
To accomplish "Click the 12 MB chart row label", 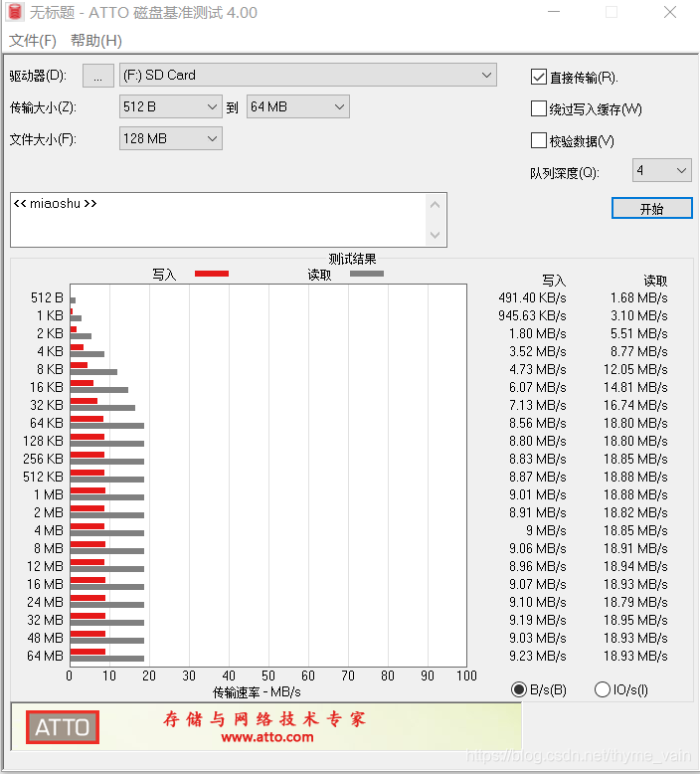I will tap(46, 567).
